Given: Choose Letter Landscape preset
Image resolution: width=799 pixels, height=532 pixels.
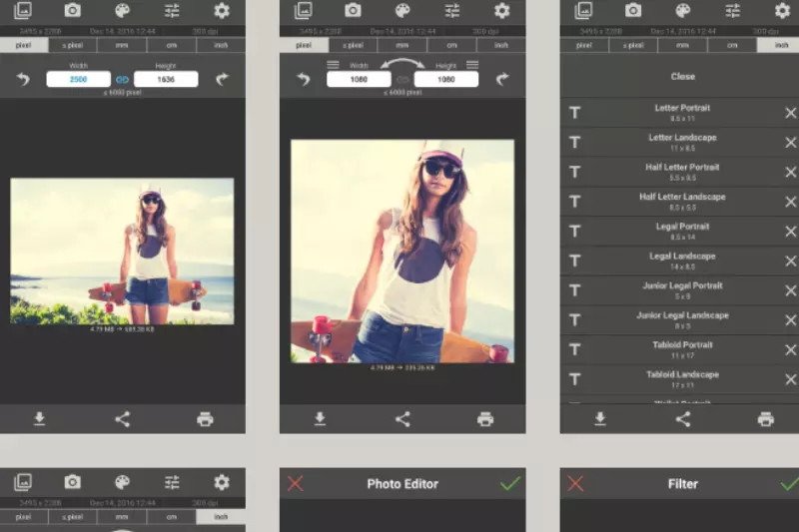Looking at the screenshot, I should (x=682, y=142).
